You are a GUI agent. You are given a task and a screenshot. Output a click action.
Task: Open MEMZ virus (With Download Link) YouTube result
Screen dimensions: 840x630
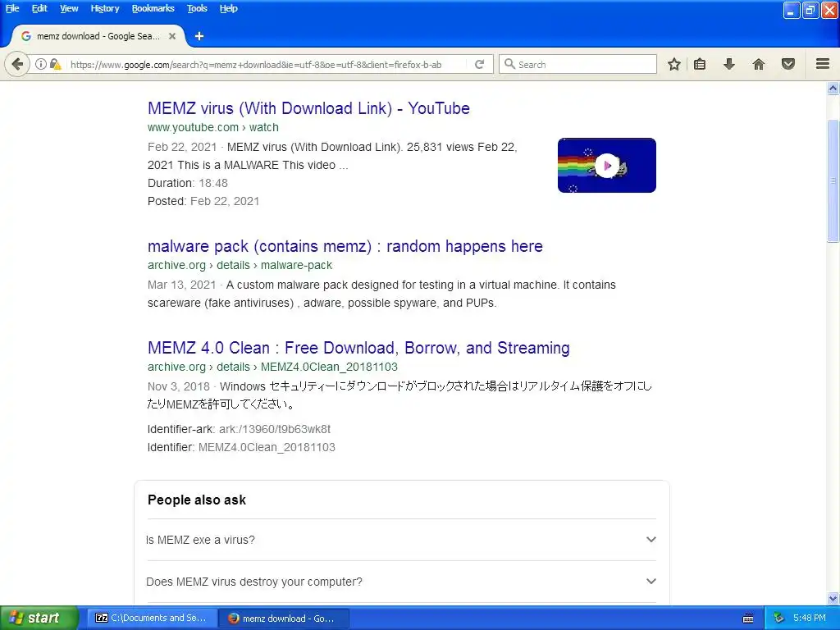(x=308, y=108)
